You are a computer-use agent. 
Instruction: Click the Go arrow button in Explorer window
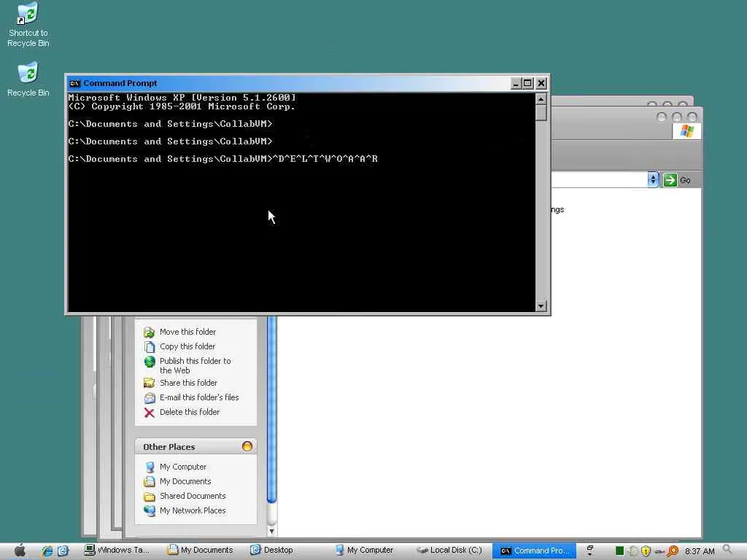tap(670, 180)
